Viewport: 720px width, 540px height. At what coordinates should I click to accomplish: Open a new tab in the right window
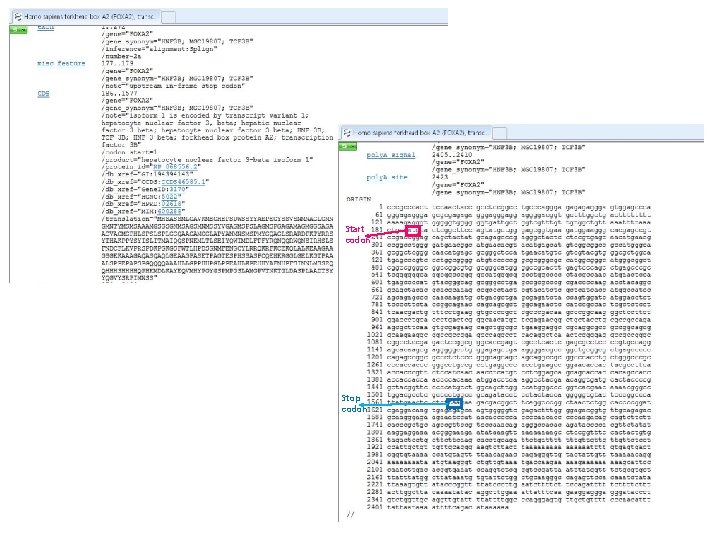click(x=500, y=133)
